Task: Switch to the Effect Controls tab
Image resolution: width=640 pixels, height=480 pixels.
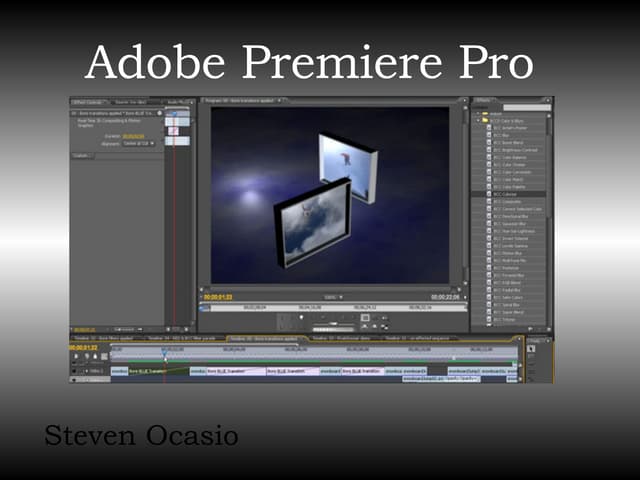Action: (88, 102)
